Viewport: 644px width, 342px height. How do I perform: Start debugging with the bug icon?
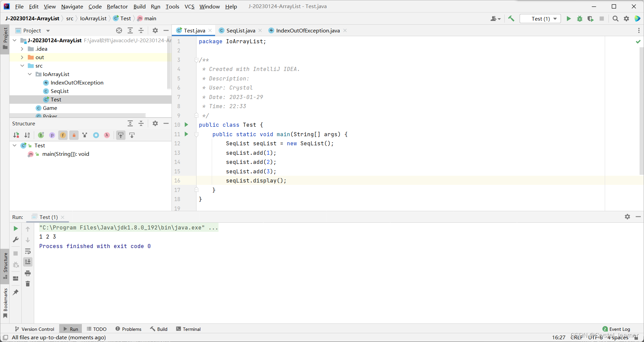click(580, 19)
